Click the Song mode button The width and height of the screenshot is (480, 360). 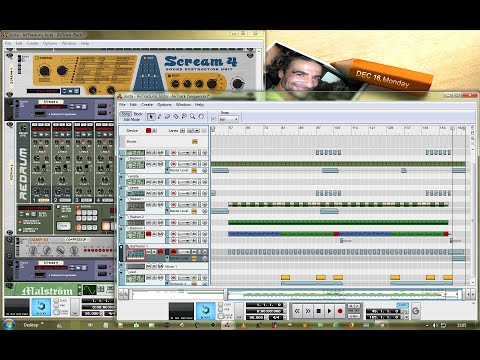(x=126, y=114)
